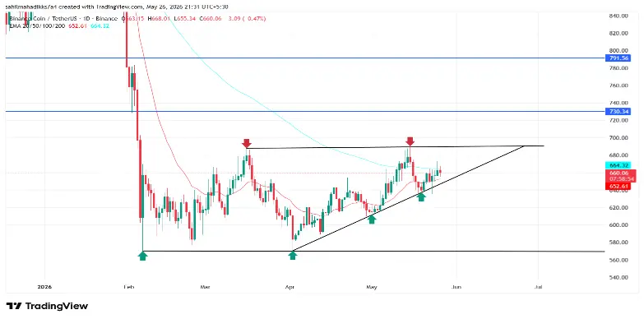Click the 2026 label on time axis

point(44,287)
